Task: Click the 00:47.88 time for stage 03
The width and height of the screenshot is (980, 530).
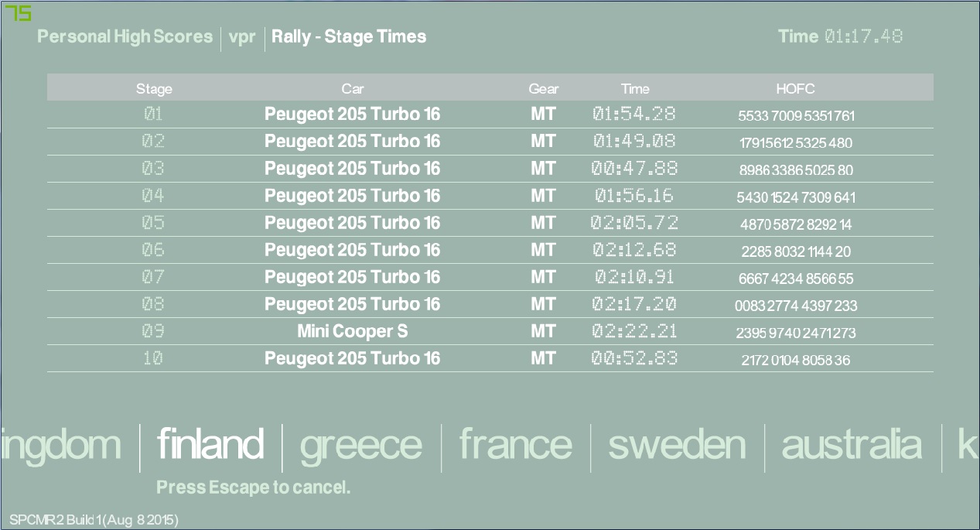Action: point(634,169)
